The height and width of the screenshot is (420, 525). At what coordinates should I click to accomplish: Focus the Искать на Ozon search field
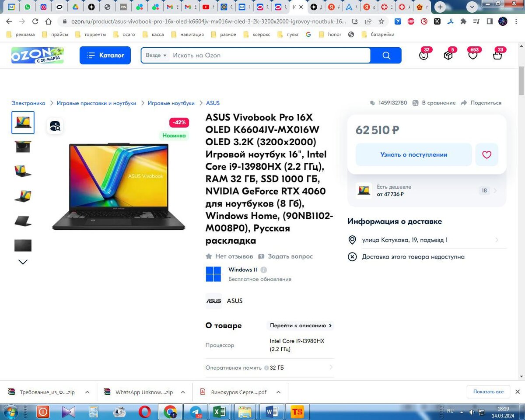270,56
